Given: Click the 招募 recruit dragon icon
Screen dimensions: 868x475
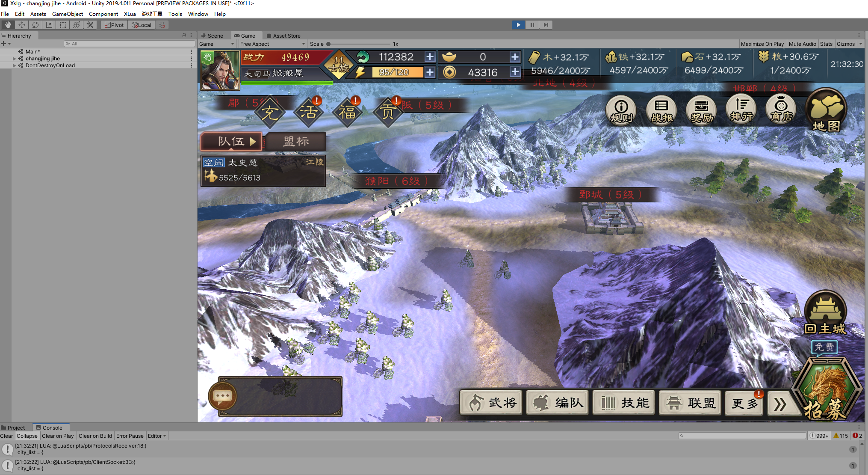Looking at the screenshot, I should pos(826,389).
